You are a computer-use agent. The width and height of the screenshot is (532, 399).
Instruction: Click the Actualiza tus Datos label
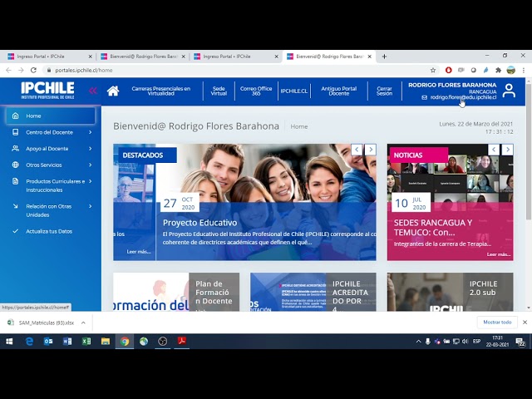pyautogui.click(x=49, y=231)
